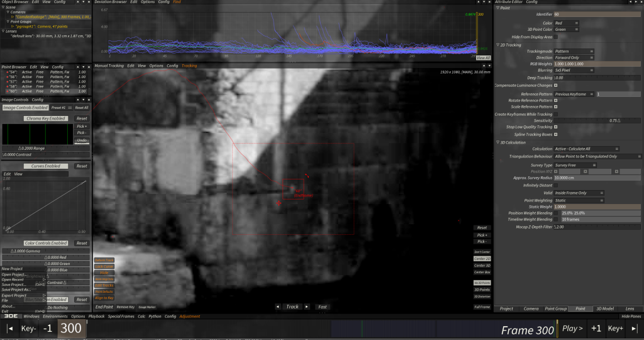Close the Object Browser pane
644x340 pixels.
pyautogui.click(x=89, y=2)
